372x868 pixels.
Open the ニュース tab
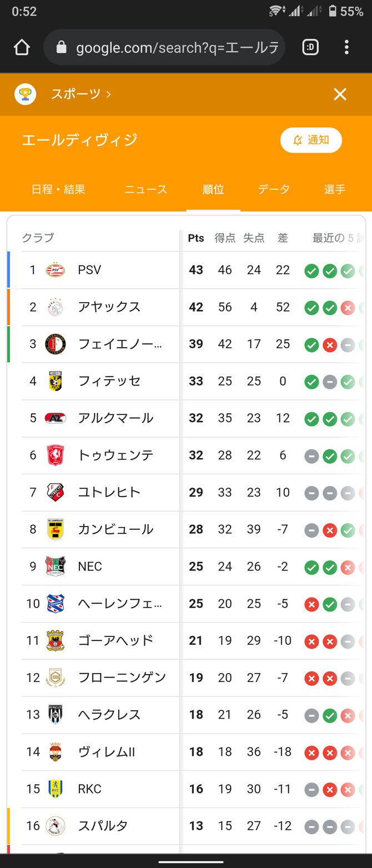pyautogui.click(x=145, y=189)
